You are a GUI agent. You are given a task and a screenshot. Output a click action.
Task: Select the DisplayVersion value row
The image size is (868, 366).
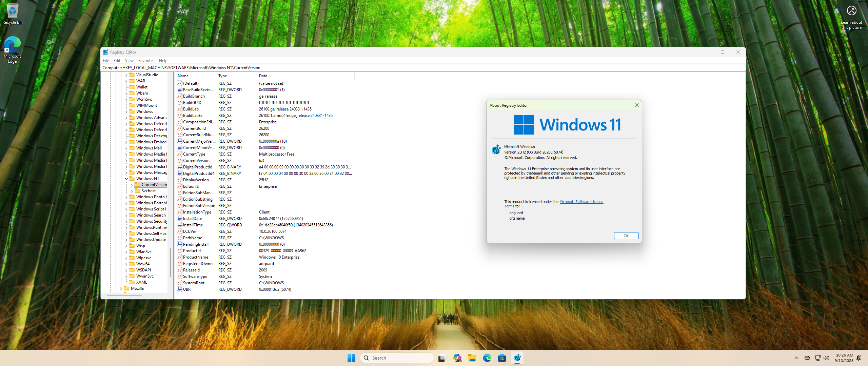pos(264,180)
